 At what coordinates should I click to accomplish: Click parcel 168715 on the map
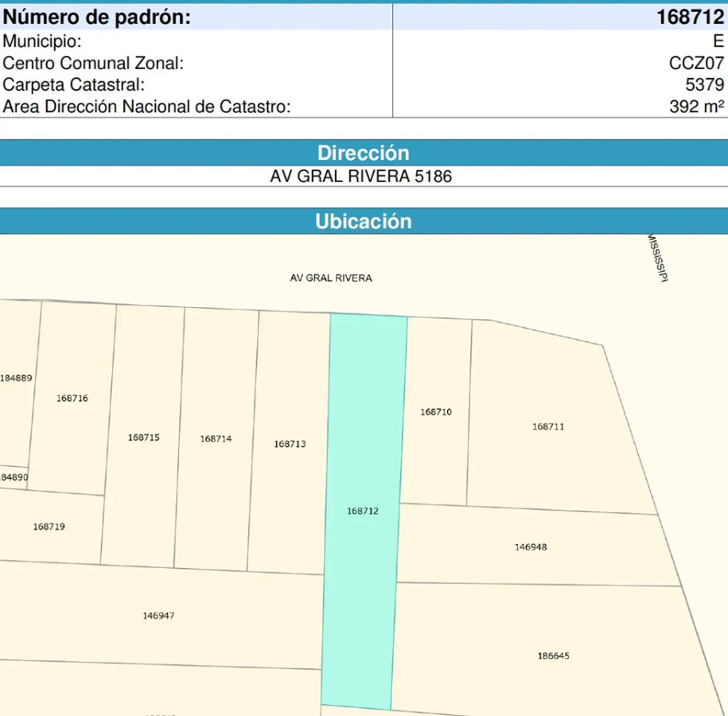tap(142, 438)
